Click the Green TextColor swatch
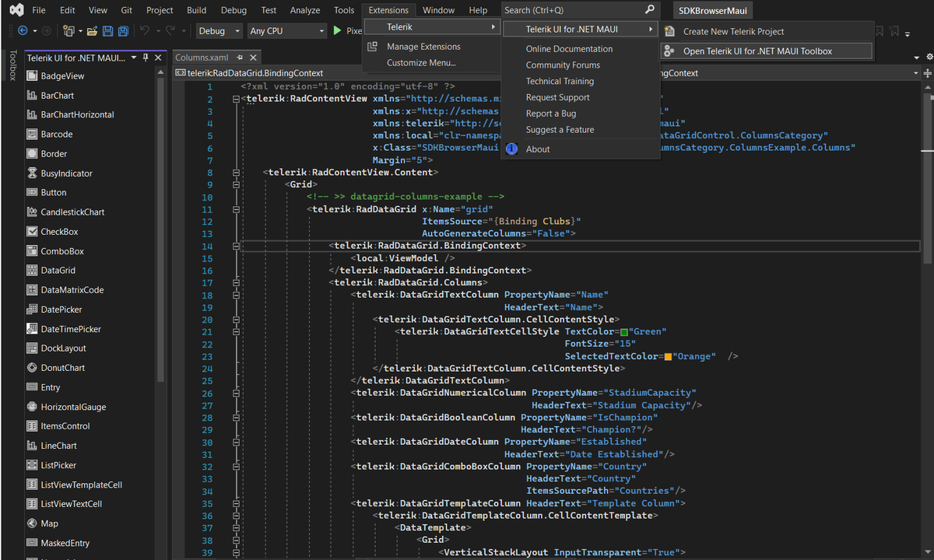The image size is (934, 560). (623, 332)
